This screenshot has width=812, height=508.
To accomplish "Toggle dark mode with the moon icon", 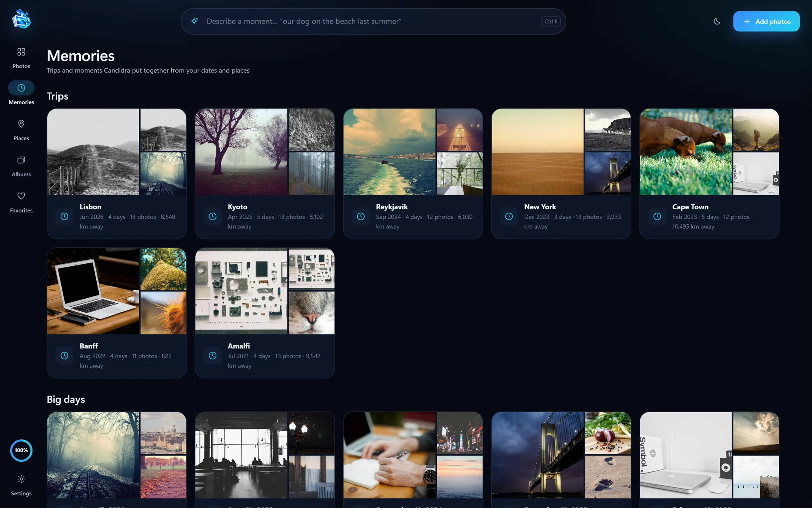I will 717,21.
